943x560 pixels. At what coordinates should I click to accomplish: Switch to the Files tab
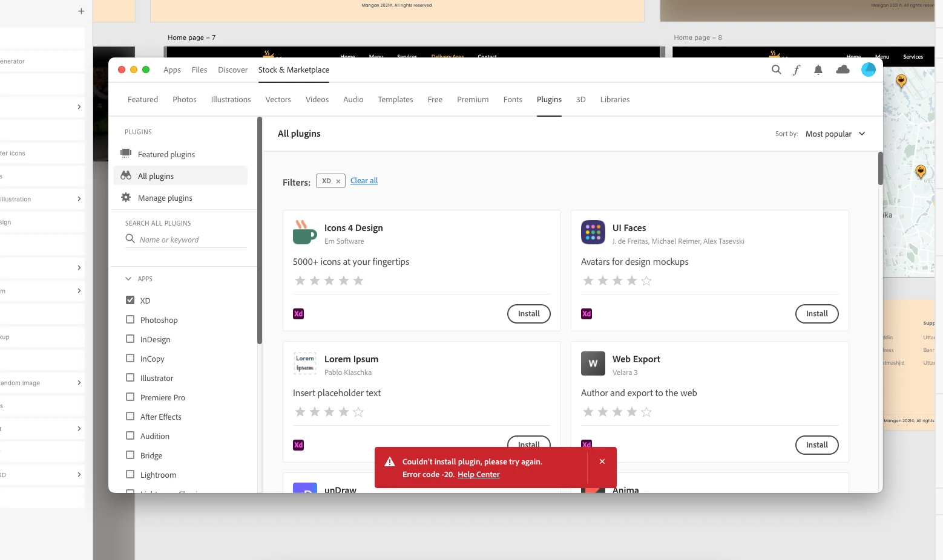pos(199,70)
